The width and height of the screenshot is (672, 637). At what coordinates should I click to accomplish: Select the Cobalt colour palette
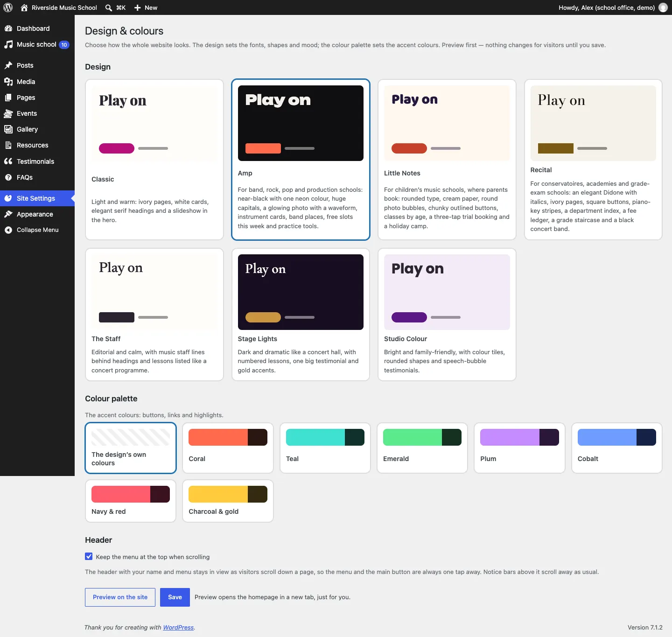coord(617,448)
